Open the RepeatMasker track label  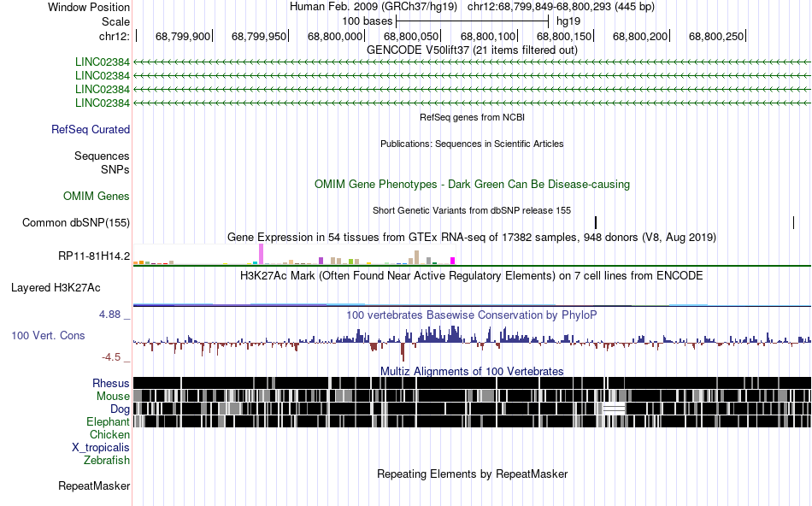click(x=94, y=485)
